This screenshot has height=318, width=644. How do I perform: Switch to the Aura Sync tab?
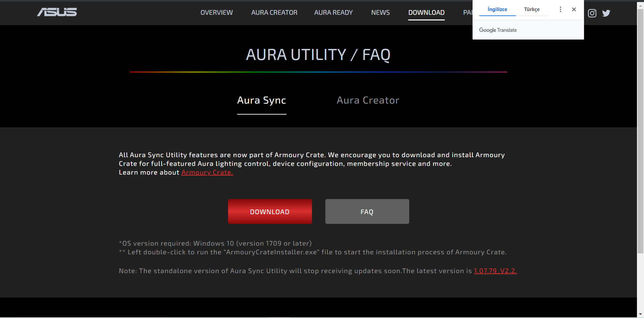point(262,100)
